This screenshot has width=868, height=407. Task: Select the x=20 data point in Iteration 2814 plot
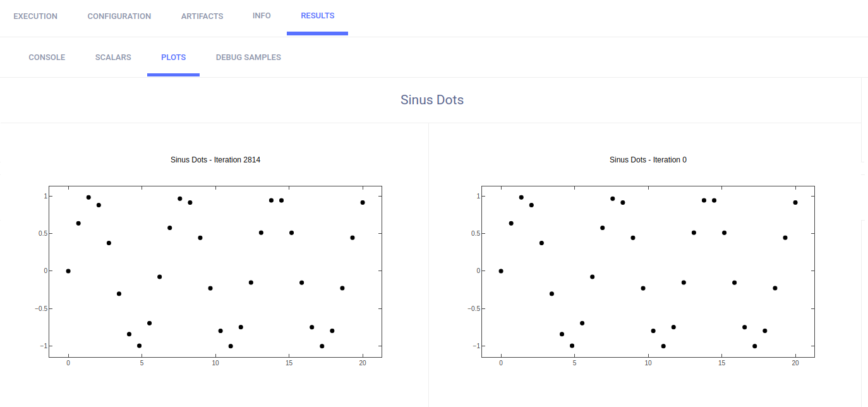click(363, 202)
